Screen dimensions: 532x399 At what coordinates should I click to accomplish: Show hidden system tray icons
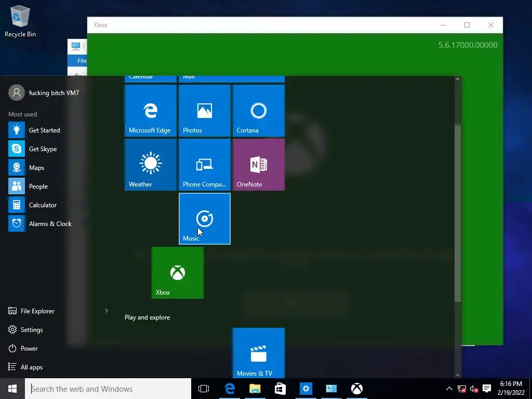point(449,389)
